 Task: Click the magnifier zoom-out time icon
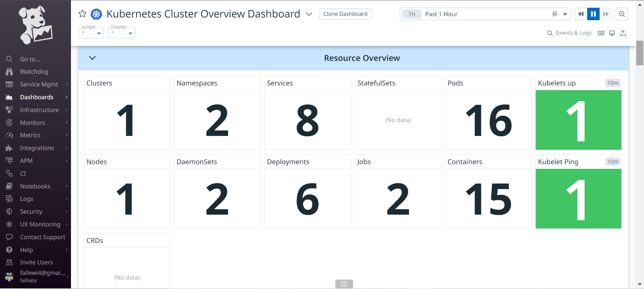click(622, 14)
